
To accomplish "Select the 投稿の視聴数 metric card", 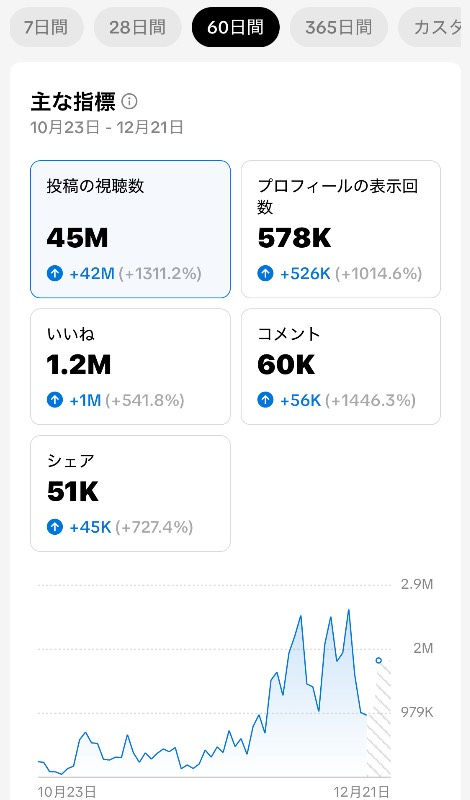I will (131, 229).
